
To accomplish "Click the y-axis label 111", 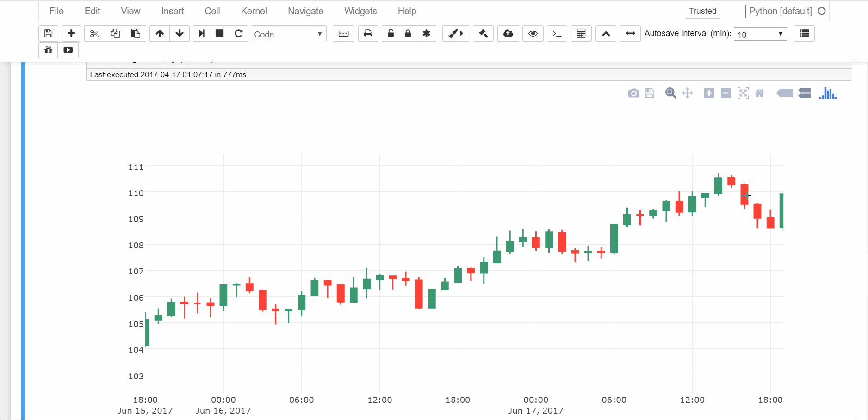I will (136, 167).
